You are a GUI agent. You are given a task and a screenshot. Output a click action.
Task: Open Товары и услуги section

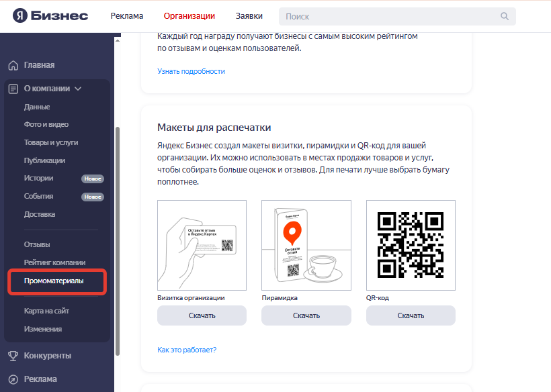click(x=51, y=142)
